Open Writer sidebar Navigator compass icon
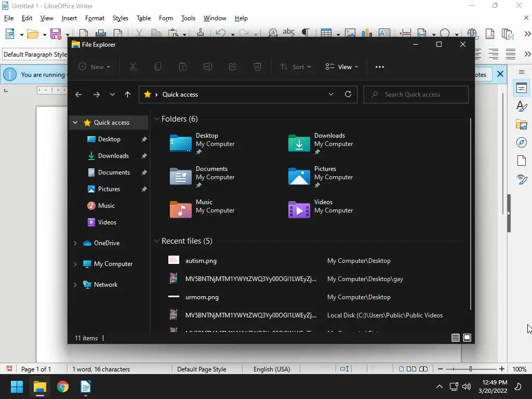Screen dimensions: 532x399 coord(522,142)
